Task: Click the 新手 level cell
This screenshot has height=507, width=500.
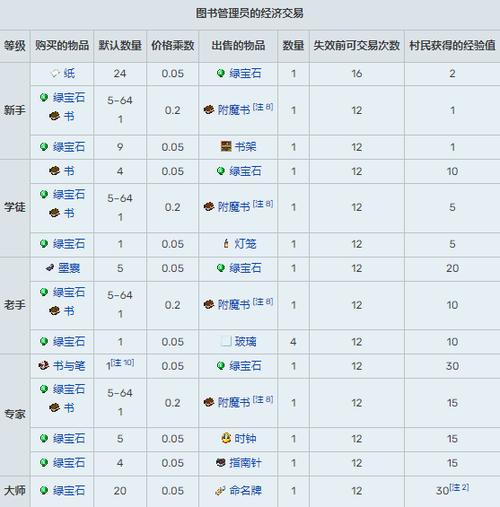Action: tap(15, 110)
